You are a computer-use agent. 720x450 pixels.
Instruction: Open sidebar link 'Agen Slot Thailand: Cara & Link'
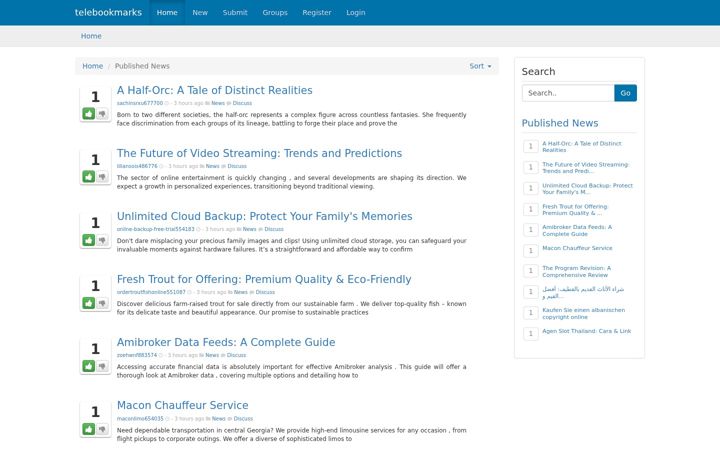587,331
